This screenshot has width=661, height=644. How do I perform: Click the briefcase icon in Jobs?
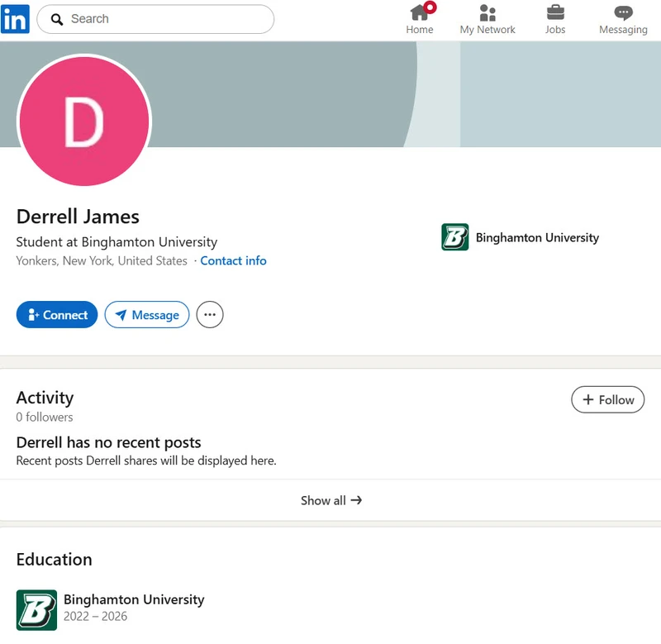coord(555,12)
